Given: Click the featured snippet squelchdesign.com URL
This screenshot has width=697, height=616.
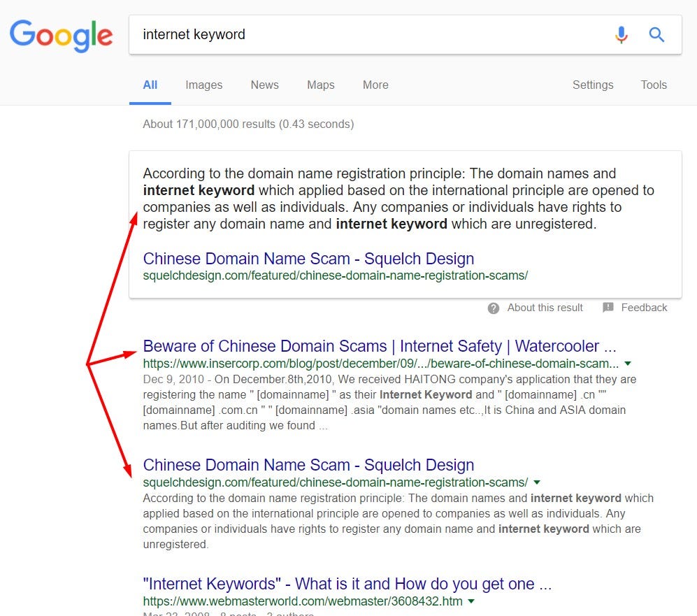Looking at the screenshot, I should [335, 275].
